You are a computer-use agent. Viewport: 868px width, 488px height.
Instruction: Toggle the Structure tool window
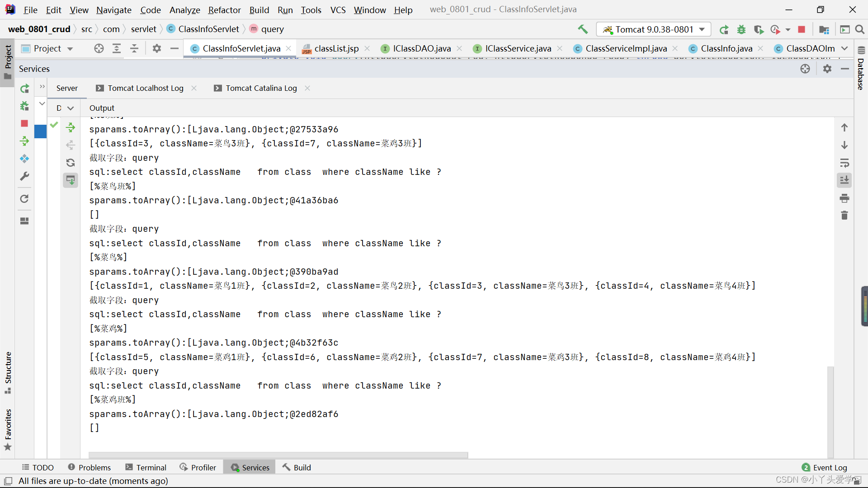tap(8, 373)
